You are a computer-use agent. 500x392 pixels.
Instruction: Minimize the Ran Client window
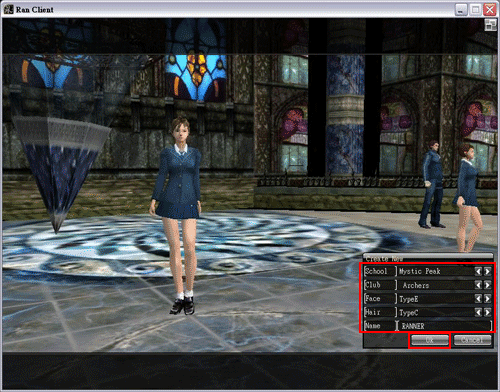(461, 9)
